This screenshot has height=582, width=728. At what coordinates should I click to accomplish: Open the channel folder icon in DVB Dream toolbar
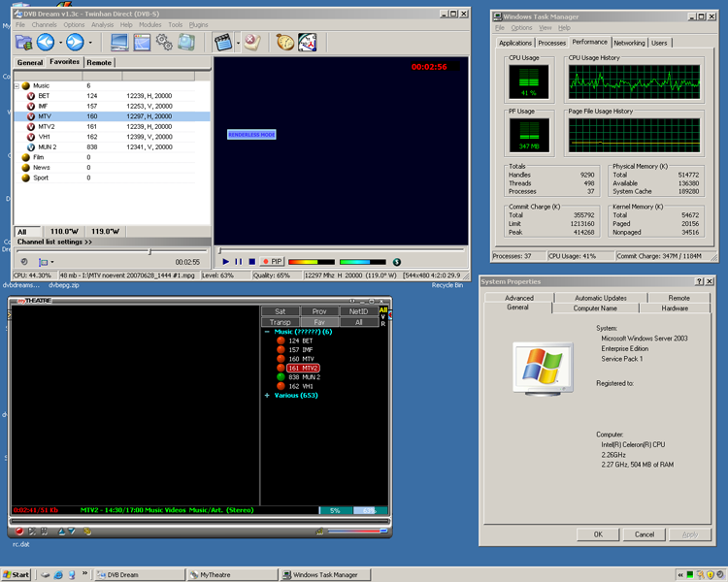click(23, 43)
